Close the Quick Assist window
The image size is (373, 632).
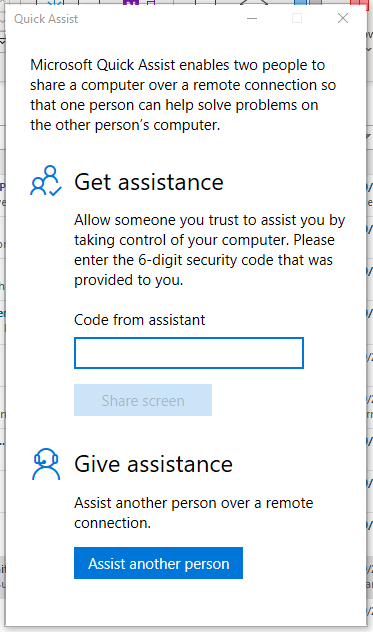click(x=343, y=18)
